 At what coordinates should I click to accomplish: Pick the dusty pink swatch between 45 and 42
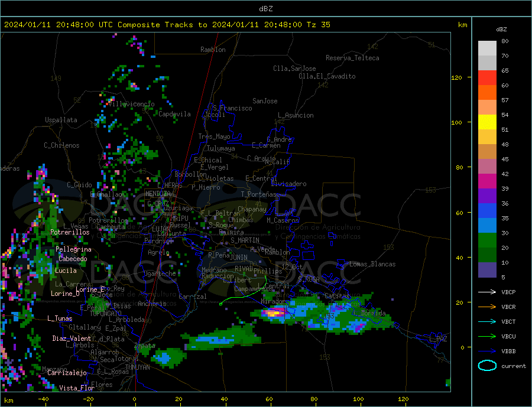(487, 167)
